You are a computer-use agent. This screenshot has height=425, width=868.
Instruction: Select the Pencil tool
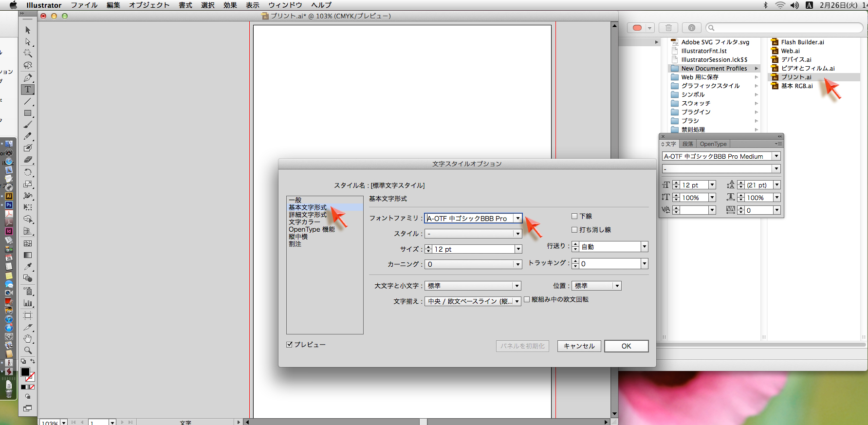tap(28, 136)
